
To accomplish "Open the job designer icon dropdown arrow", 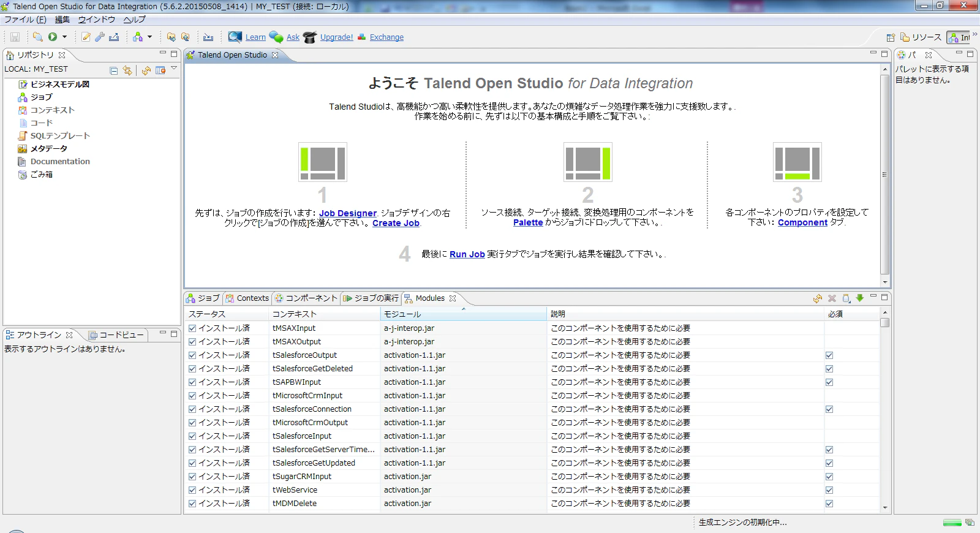I will click(x=149, y=37).
